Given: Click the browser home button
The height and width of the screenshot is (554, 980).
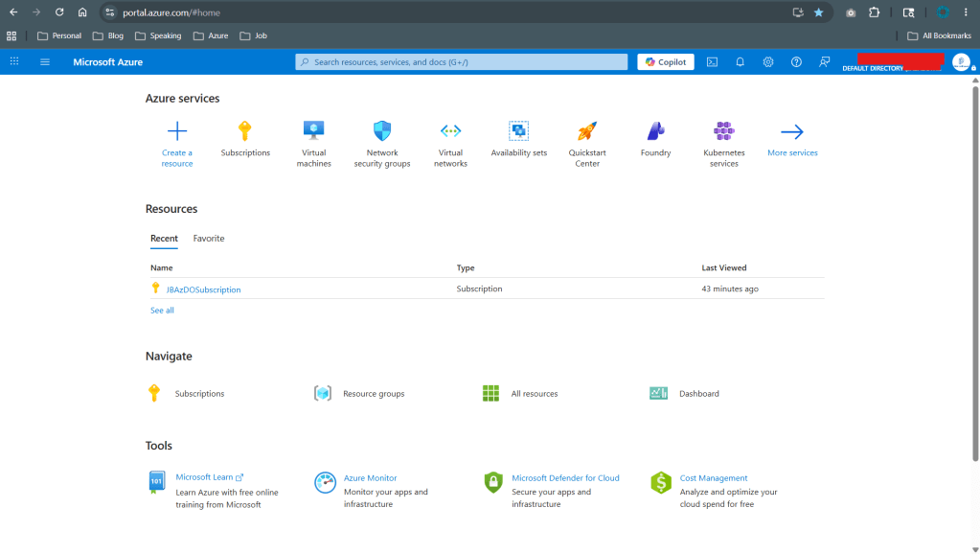Looking at the screenshot, I should click(82, 12).
